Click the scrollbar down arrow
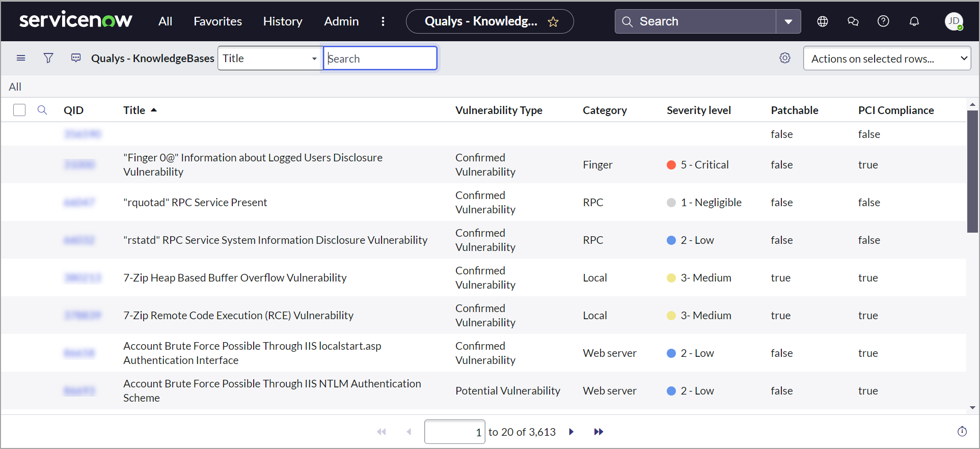The image size is (980, 449). pos(972,407)
